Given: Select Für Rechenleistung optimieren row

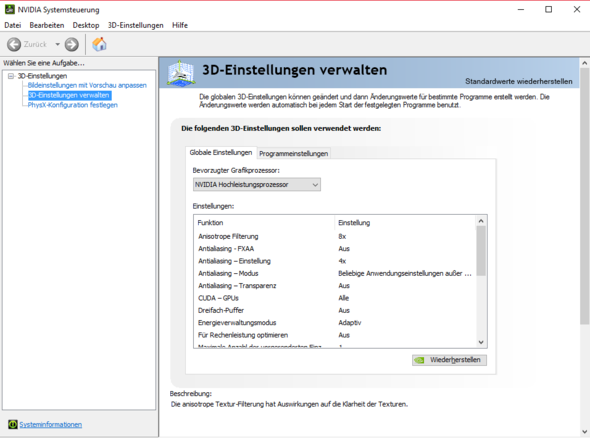Looking at the screenshot, I should tap(335, 335).
